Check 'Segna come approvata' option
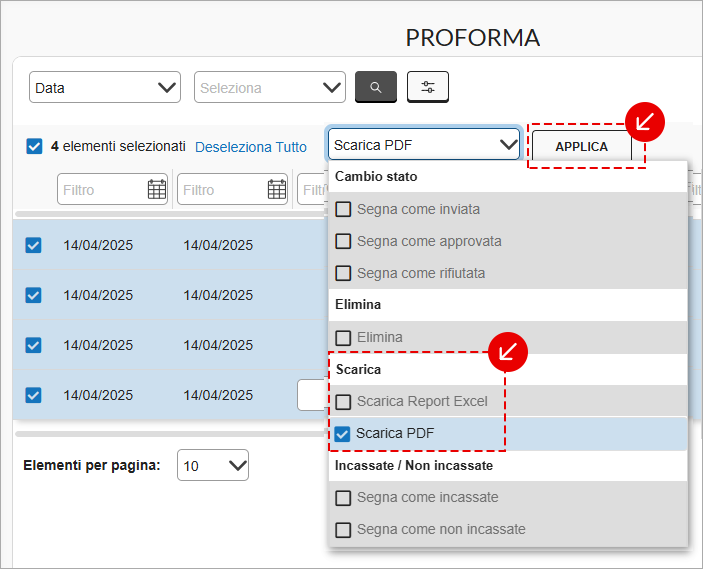The image size is (703, 569). (343, 241)
